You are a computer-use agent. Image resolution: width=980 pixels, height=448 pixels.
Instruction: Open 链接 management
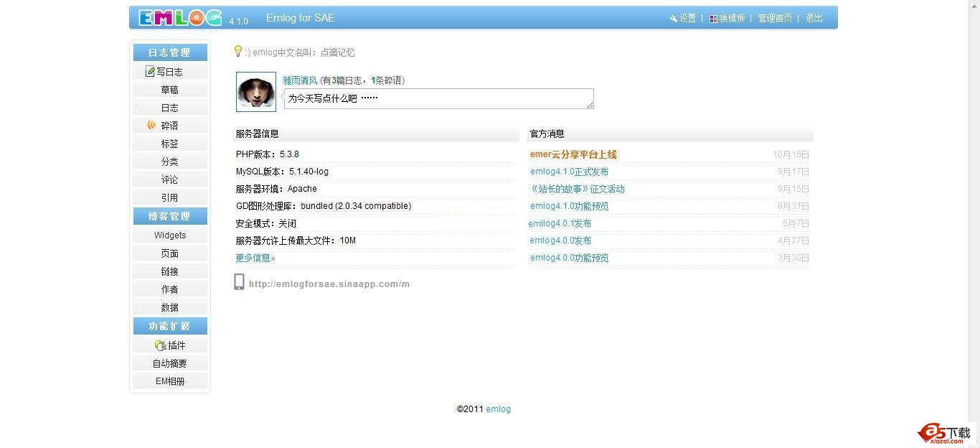(x=170, y=271)
